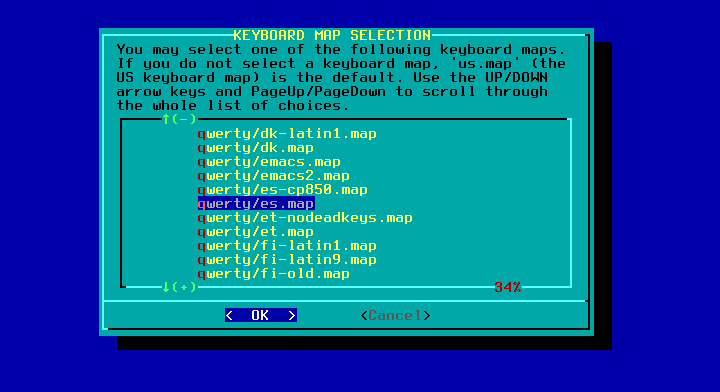Click the up arrow scroll indicator
720x392 pixels.
coord(166,119)
